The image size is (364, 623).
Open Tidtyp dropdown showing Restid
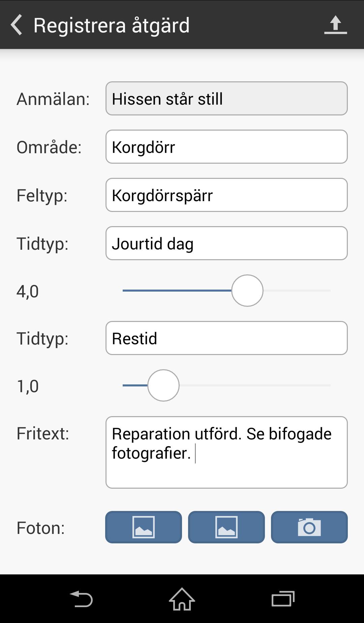pyautogui.click(x=226, y=338)
